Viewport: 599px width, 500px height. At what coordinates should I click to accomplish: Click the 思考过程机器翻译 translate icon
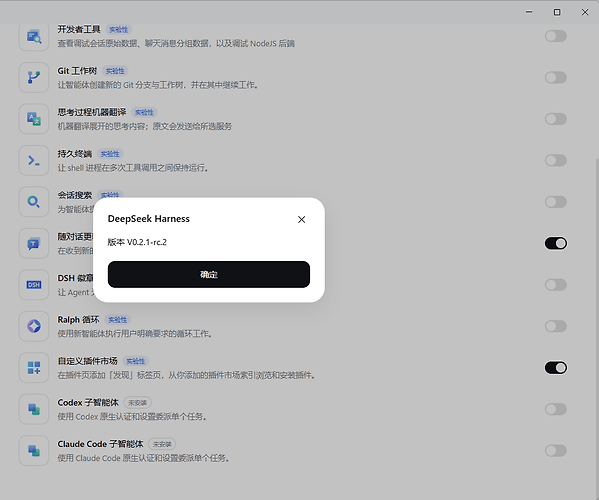[34, 119]
